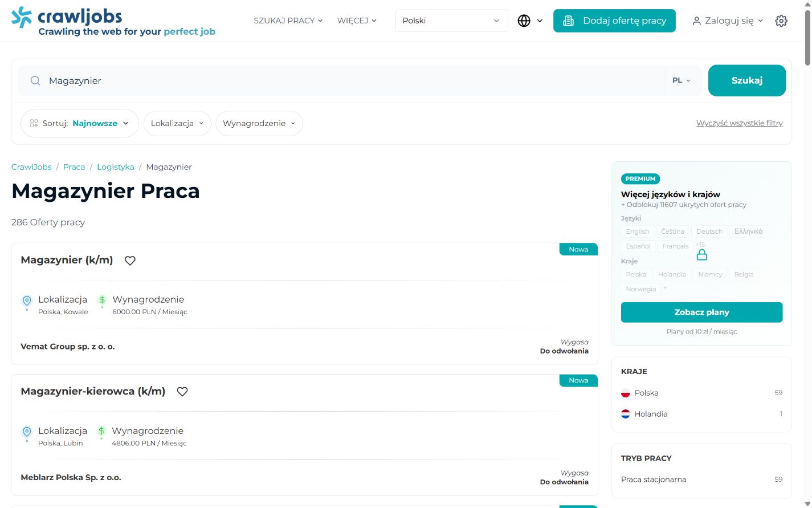The width and height of the screenshot is (812, 508).
Task: Open the PL country selector in search bar
Action: pyautogui.click(x=682, y=80)
